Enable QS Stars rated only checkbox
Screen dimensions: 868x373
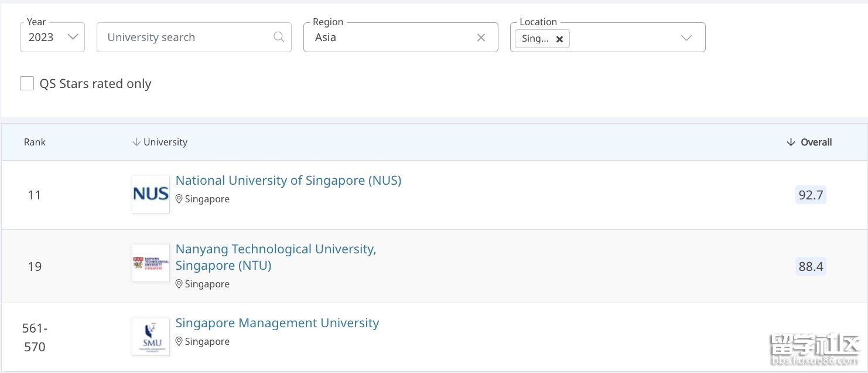(27, 83)
